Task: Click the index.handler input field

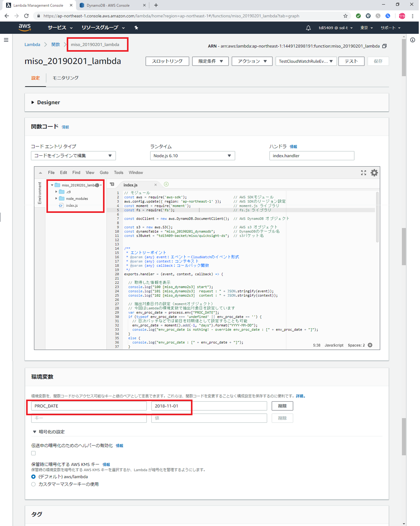Action: pos(311,156)
